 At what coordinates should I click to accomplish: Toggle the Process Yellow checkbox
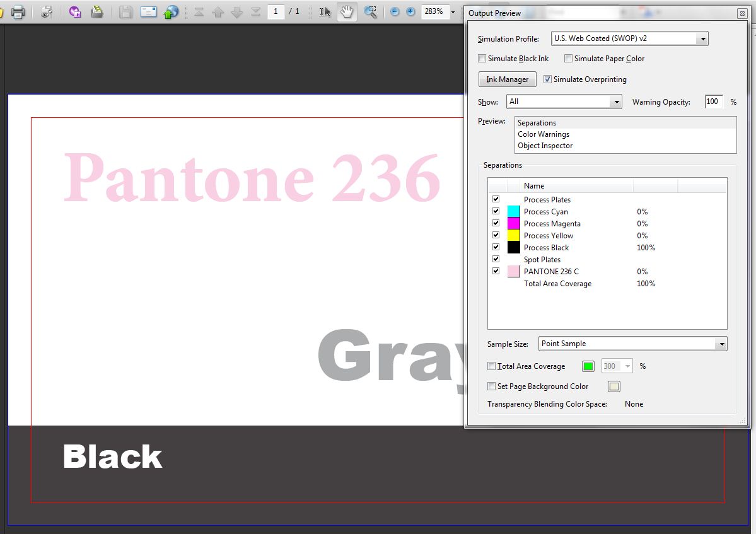point(496,235)
